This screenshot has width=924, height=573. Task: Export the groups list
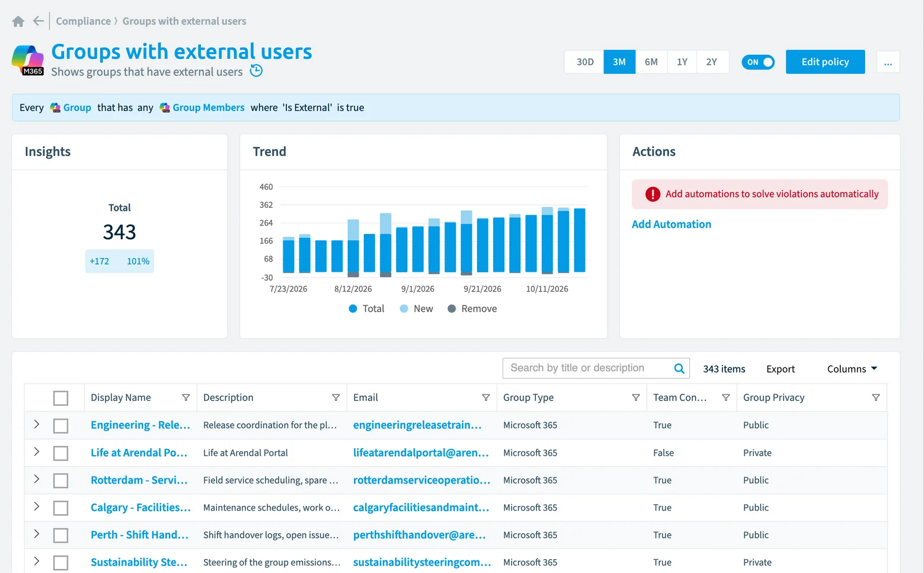(780, 369)
